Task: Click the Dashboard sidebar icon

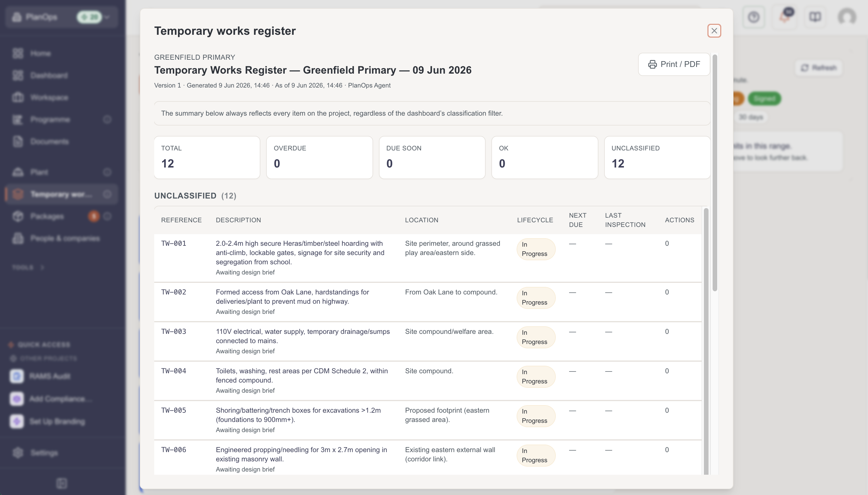Action: (18, 75)
